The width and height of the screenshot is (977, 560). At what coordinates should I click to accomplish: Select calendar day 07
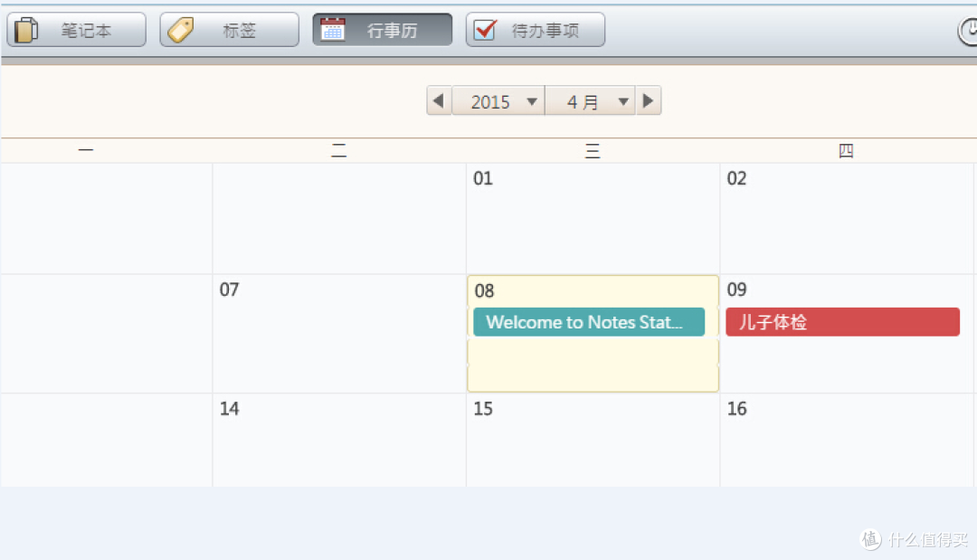pyautogui.click(x=339, y=334)
